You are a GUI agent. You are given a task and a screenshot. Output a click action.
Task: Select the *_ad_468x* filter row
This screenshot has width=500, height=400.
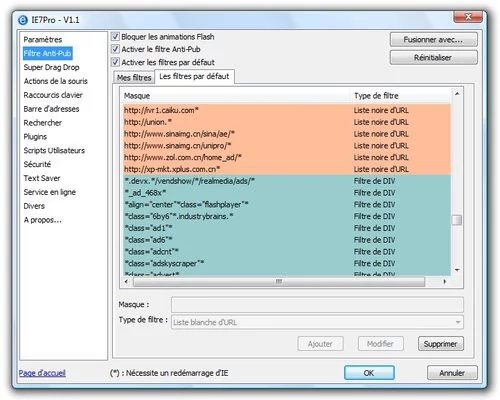click(x=287, y=193)
